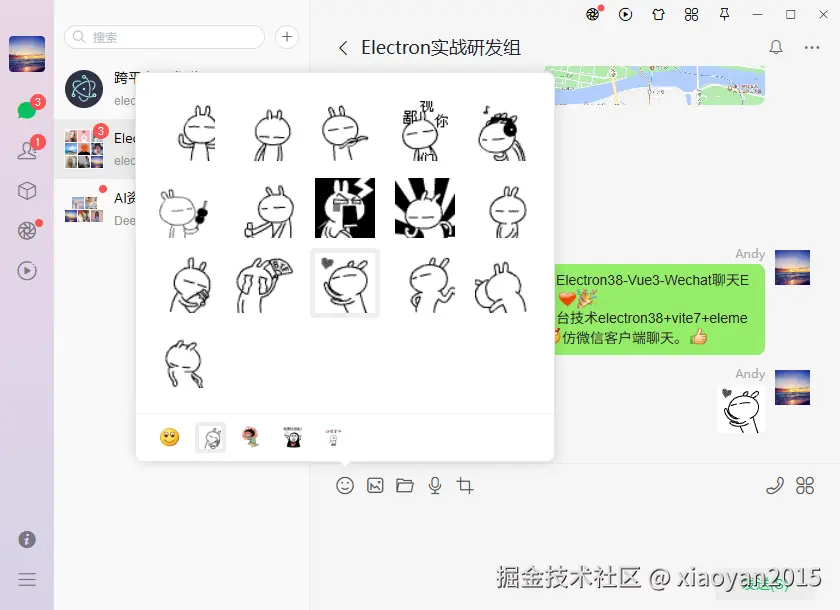Start a call with the phone icon
The image size is (840, 610).
775,486
